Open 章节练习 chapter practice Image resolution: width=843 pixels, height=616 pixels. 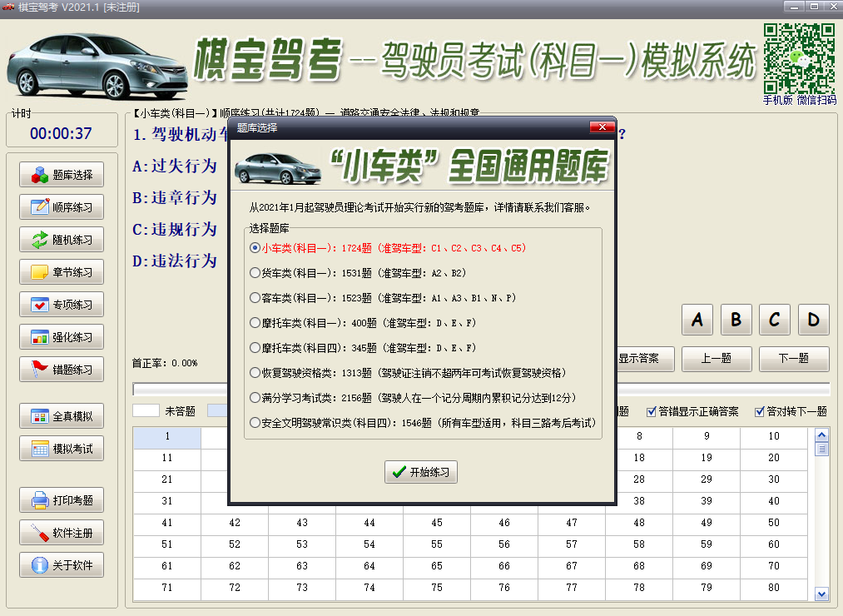coord(62,272)
